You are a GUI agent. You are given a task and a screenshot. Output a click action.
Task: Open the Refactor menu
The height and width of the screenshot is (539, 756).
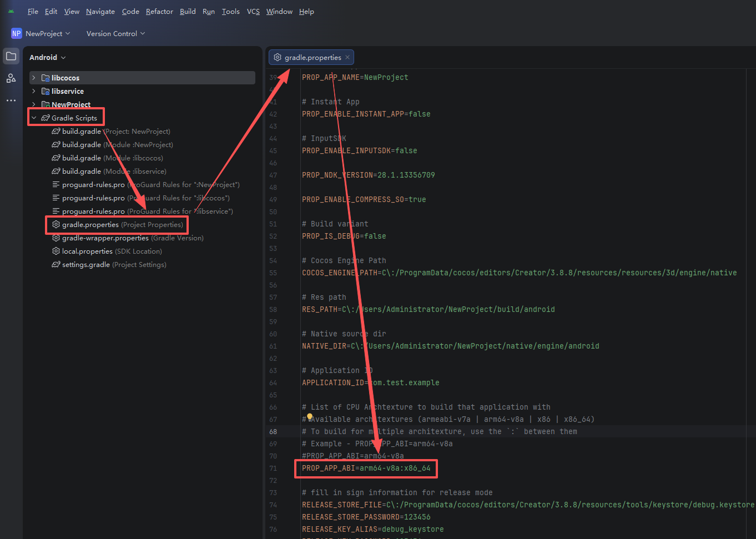coord(159,11)
